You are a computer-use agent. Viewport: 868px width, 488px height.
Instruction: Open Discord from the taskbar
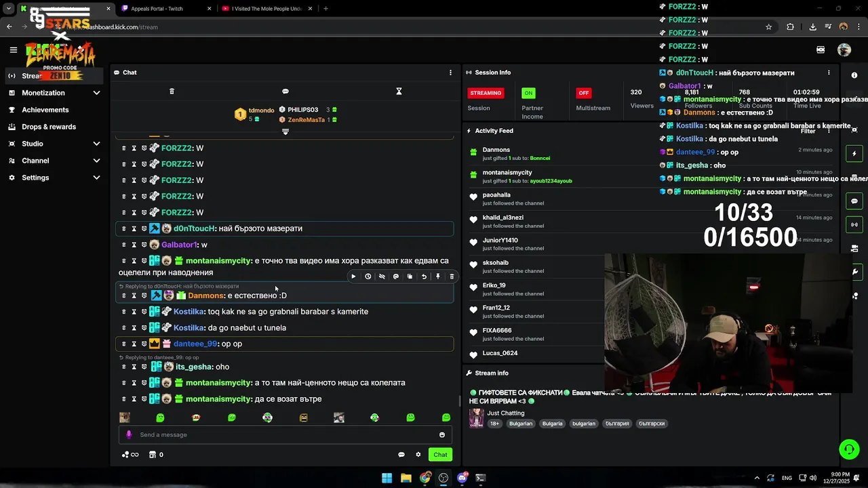(462, 478)
